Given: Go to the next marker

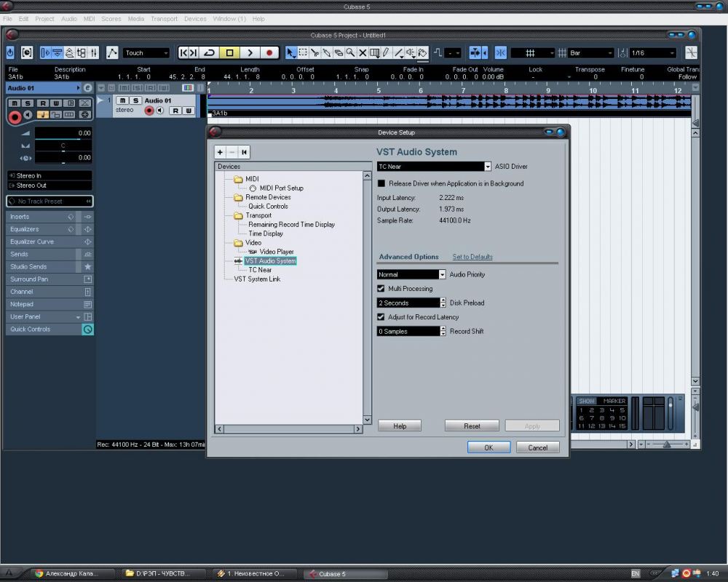Looking at the screenshot, I should point(194,53).
